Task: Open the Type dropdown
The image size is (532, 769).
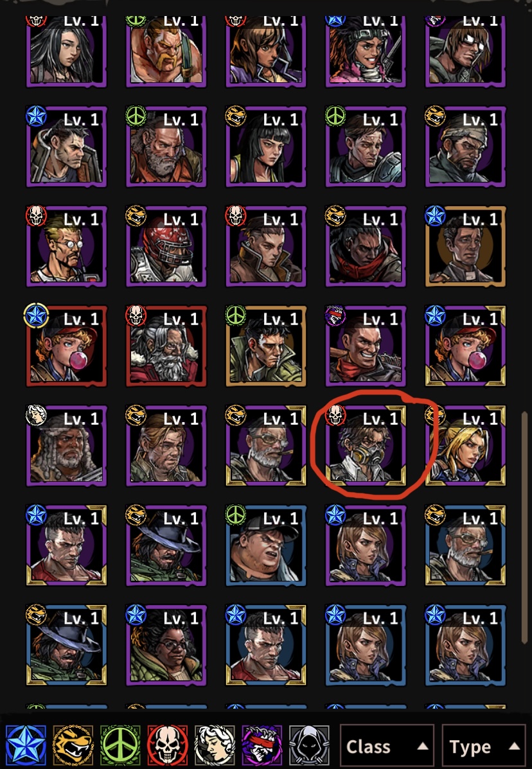Action: pyautogui.click(x=484, y=747)
